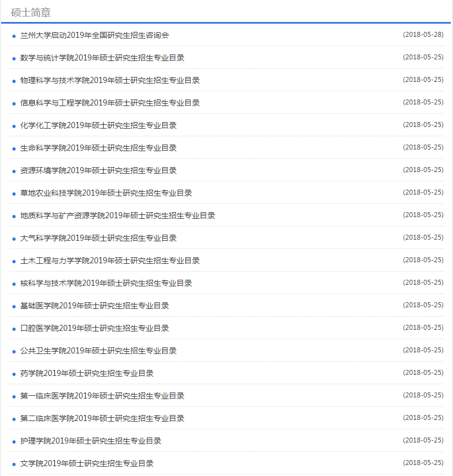The height and width of the screenshot is (476, 453).
Task: Open 基础医学院 master's catalog
Action: (x=95, y=306)
